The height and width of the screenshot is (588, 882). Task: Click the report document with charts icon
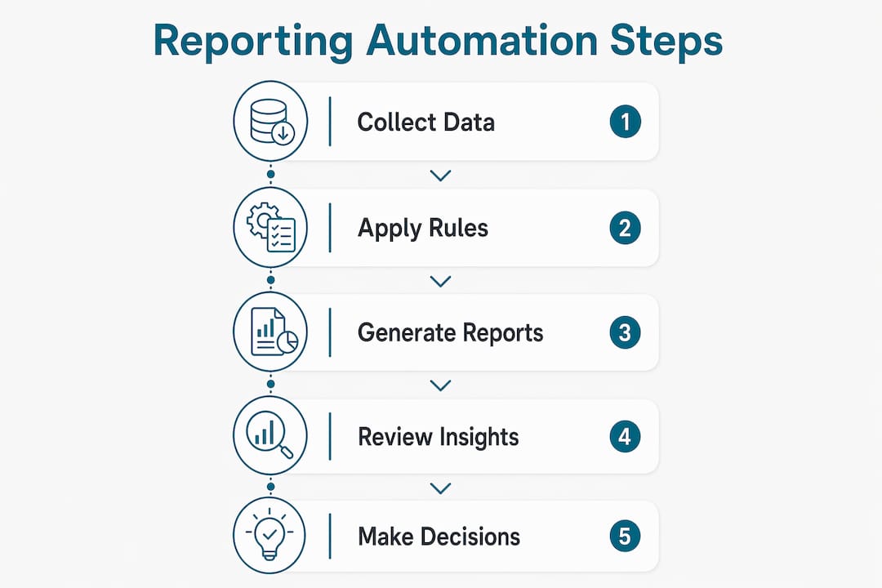pos(270,332)
